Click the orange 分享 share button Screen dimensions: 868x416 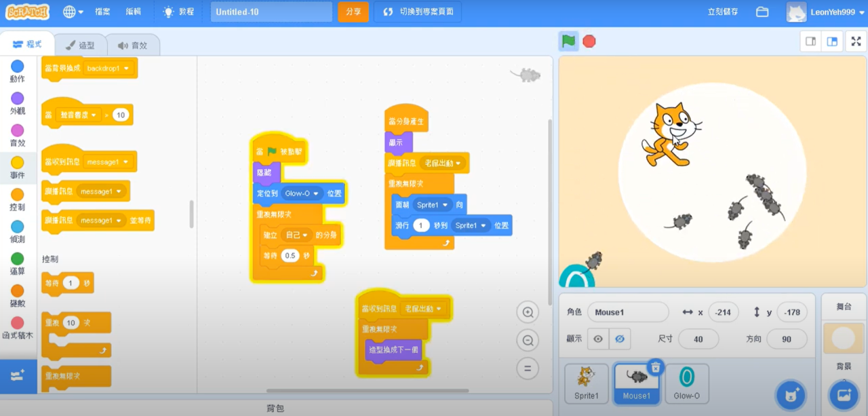pos(353,12)
